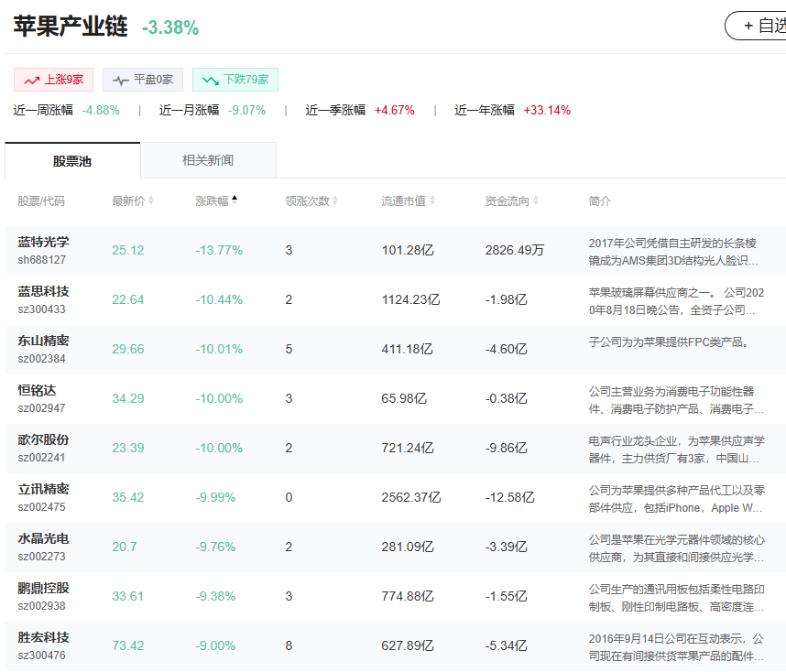The width and height of the screenshot is (786, 672).
Task: Click the fund flow -5.34亿
Action: [507, 645]
